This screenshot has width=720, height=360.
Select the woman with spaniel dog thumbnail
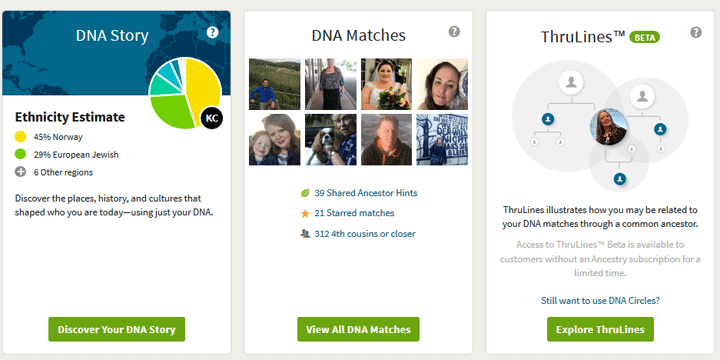point(331,140)
